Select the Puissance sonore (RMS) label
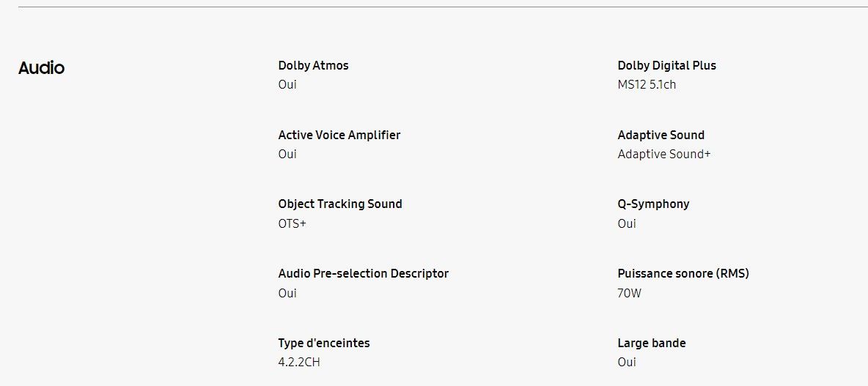The image size is (868, 386). click(x=683, y=273)
